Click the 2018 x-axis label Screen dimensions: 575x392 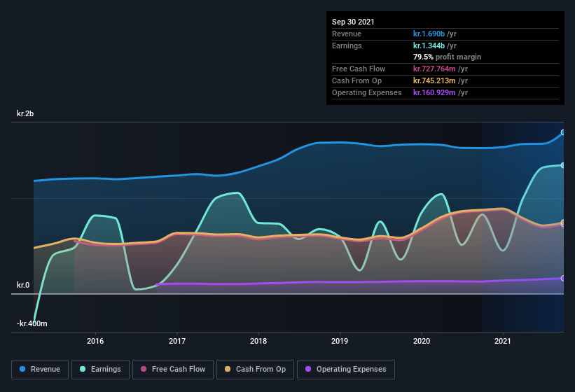258,341
